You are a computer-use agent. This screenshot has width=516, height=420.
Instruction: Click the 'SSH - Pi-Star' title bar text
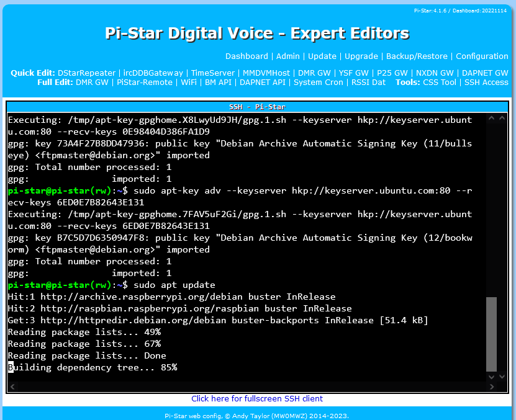257,107
